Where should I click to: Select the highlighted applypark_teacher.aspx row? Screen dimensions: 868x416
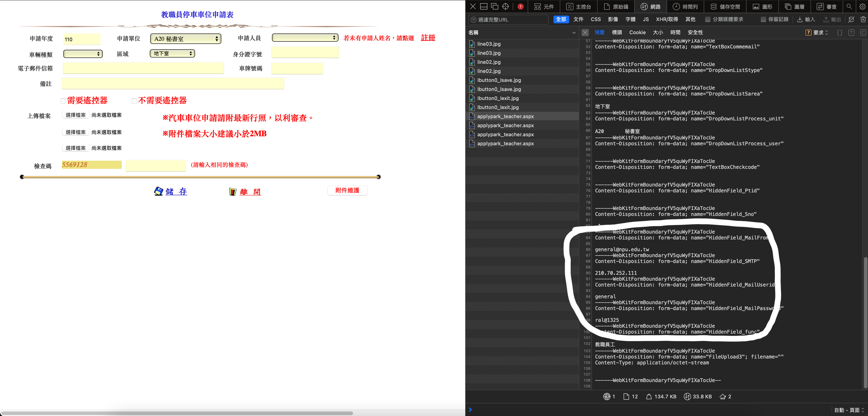click(x=522, y=116)
